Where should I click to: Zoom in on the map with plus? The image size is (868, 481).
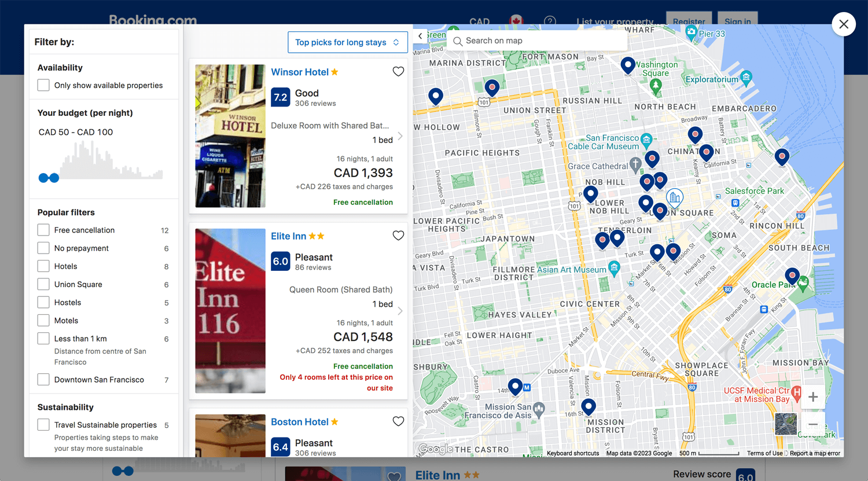pyautogui.click(x=813, y=397)
